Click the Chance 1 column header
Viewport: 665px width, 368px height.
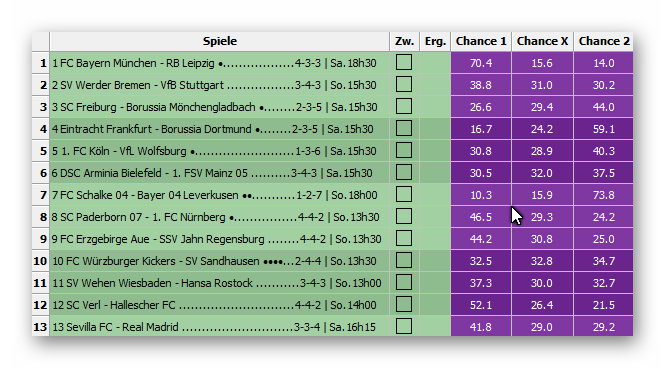(481, 41)
